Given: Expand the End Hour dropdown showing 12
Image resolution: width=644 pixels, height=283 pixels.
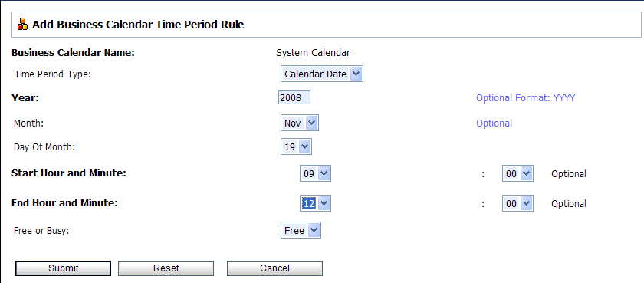Looking at the screenshot, I should point(315,203).
